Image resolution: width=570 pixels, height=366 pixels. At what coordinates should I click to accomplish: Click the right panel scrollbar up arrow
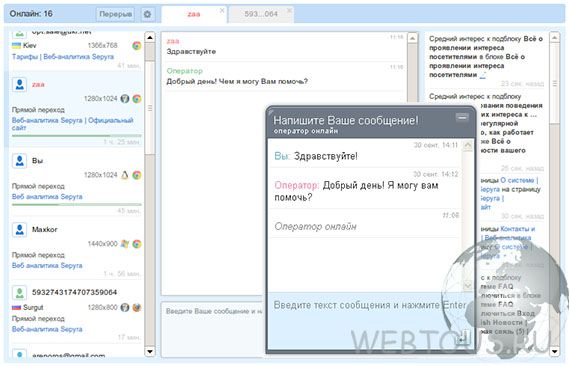pos(554,37)
